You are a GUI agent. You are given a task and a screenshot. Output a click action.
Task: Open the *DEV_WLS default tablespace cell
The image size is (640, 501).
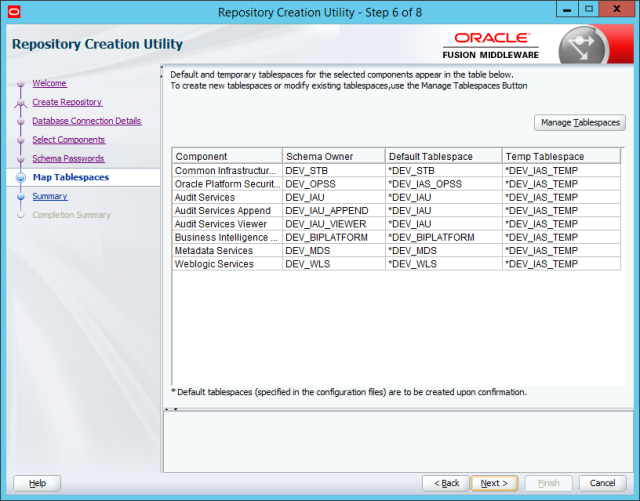click(444, 264)
